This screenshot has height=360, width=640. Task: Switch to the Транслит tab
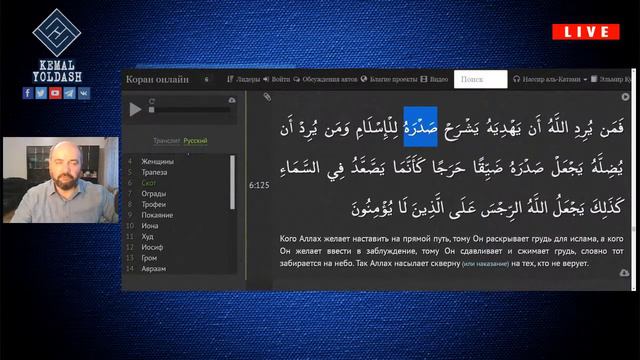coord(167,141)
